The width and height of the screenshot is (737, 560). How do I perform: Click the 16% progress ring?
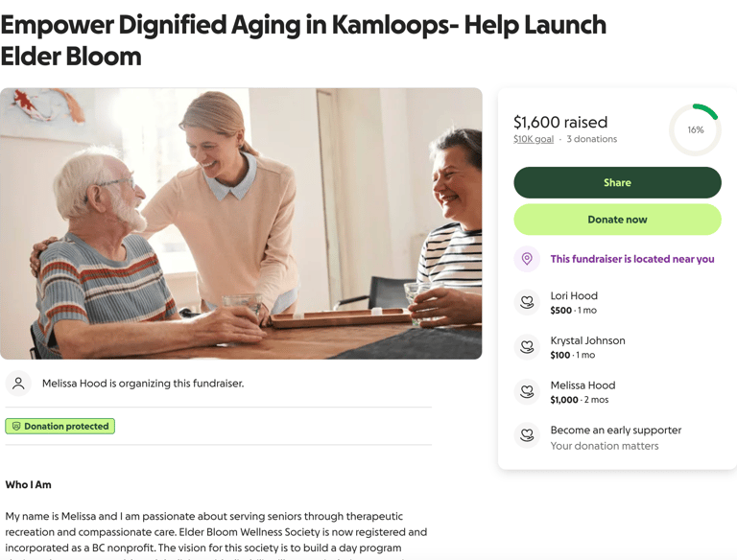695,129
